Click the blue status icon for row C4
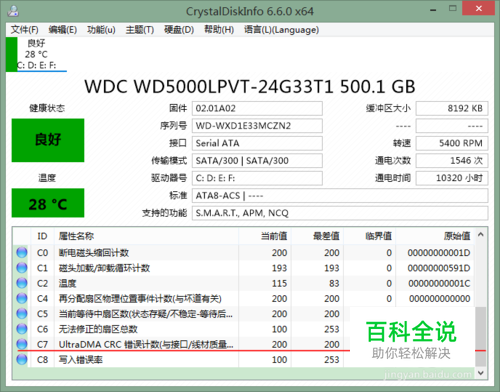Image resolution: width=500 pixels, height=392 pixels. click(x=22, y=298)
